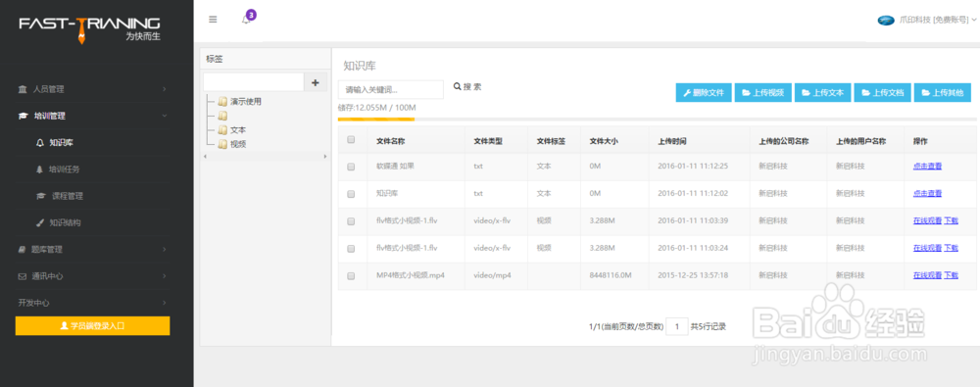
Task: Expand the 题库管理 sidebar chevron
Action: tap(165, 250)
